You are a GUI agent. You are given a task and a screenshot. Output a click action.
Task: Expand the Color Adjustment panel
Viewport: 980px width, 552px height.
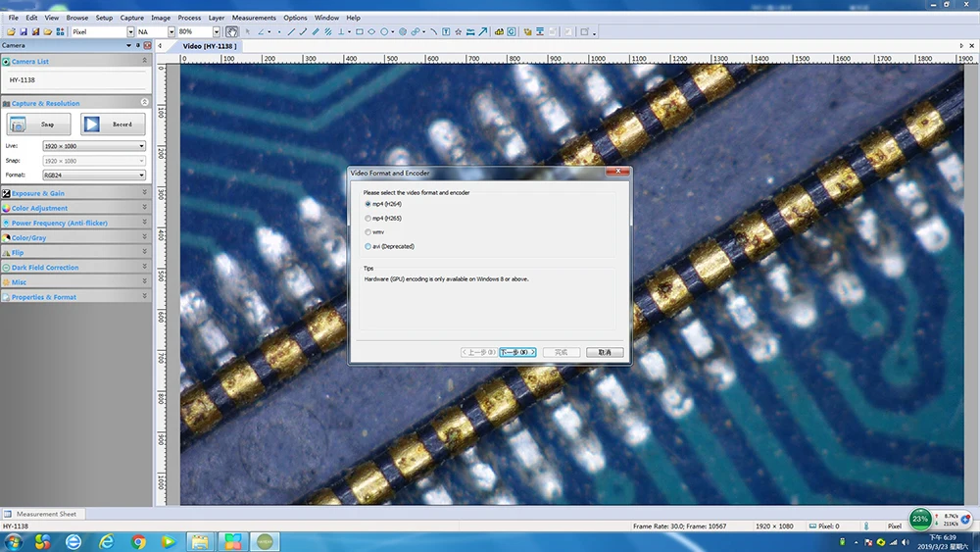(75, 208)
